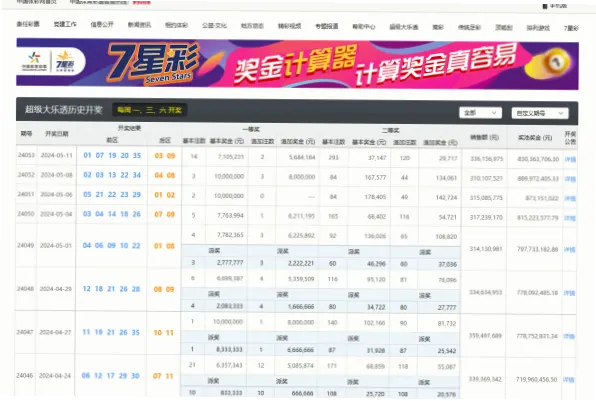Open 详情 link for draw 24046

[x=569, y=380]
